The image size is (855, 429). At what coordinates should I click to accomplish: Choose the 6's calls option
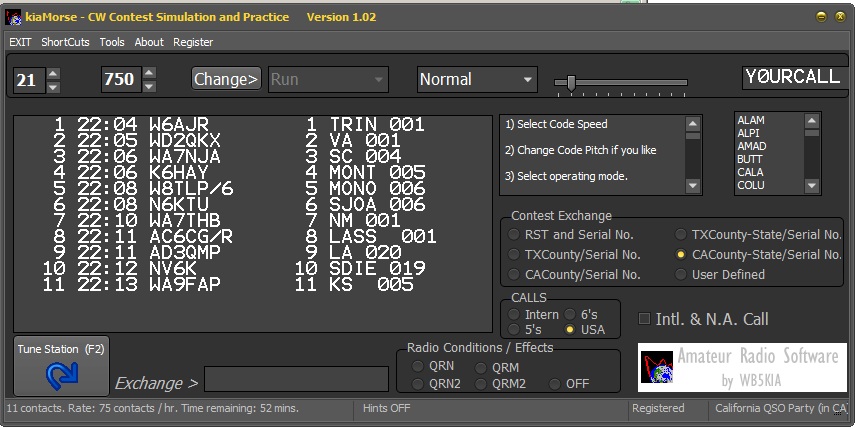tap(571, 314)
